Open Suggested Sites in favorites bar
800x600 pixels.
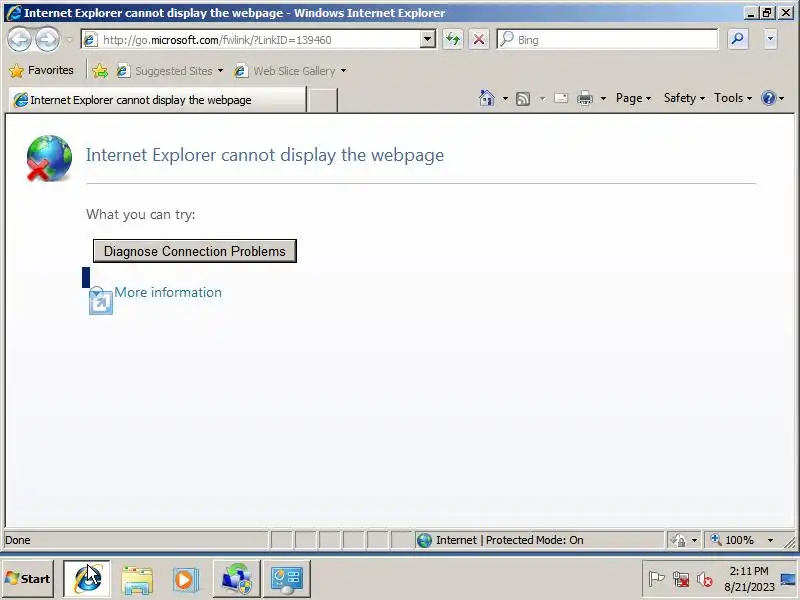click(x=169, y=71)
